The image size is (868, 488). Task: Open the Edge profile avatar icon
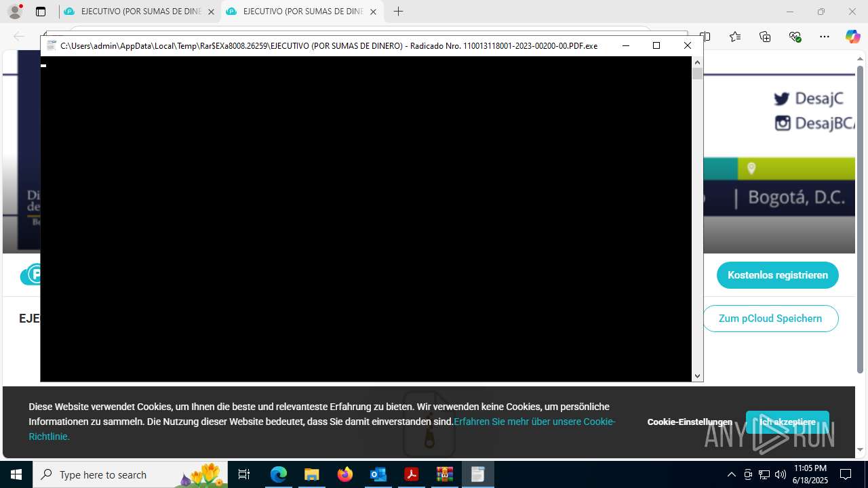[14, 12]
